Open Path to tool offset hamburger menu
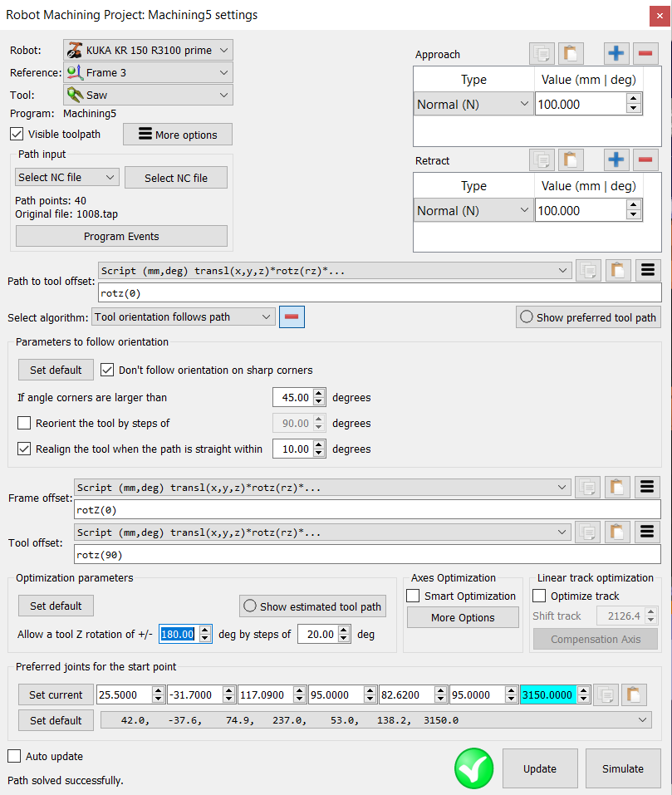 (648, 270)
